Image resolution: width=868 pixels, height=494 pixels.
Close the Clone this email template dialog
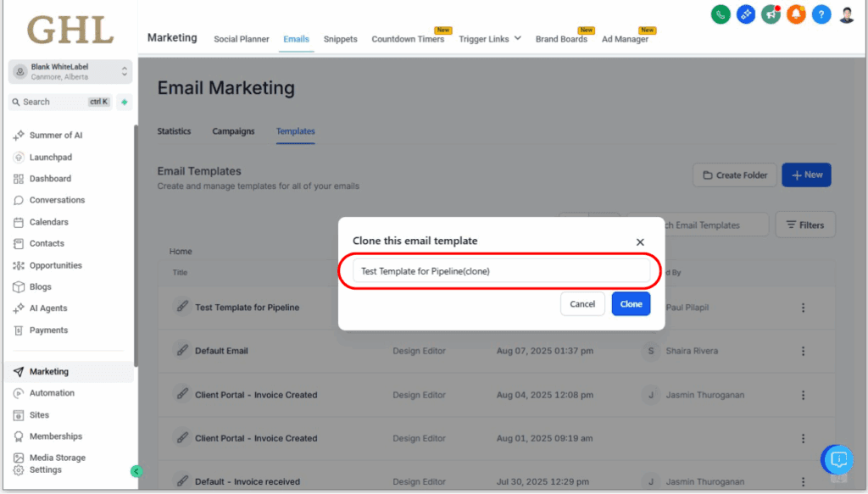[x=640, y=241]
